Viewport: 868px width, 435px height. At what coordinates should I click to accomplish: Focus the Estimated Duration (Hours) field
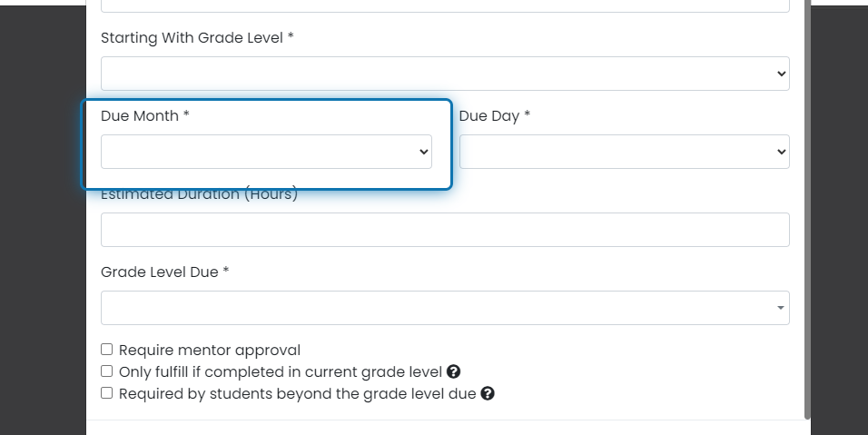(x=445, y=230)
